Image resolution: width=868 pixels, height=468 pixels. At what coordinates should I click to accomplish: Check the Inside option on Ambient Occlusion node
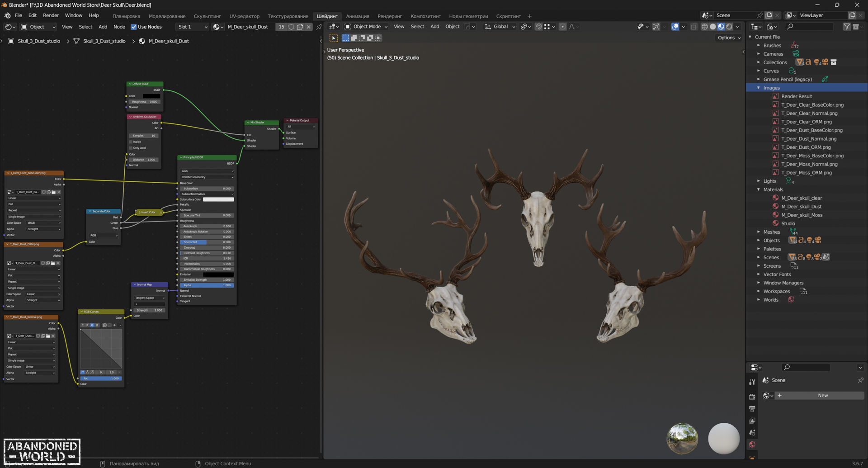tap(131, 142)
